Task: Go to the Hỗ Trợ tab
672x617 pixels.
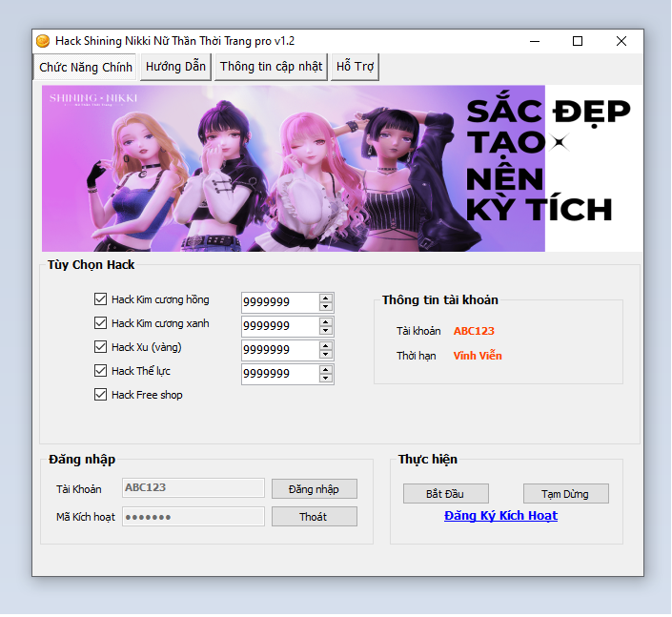Action: click(x=355, y=67)
